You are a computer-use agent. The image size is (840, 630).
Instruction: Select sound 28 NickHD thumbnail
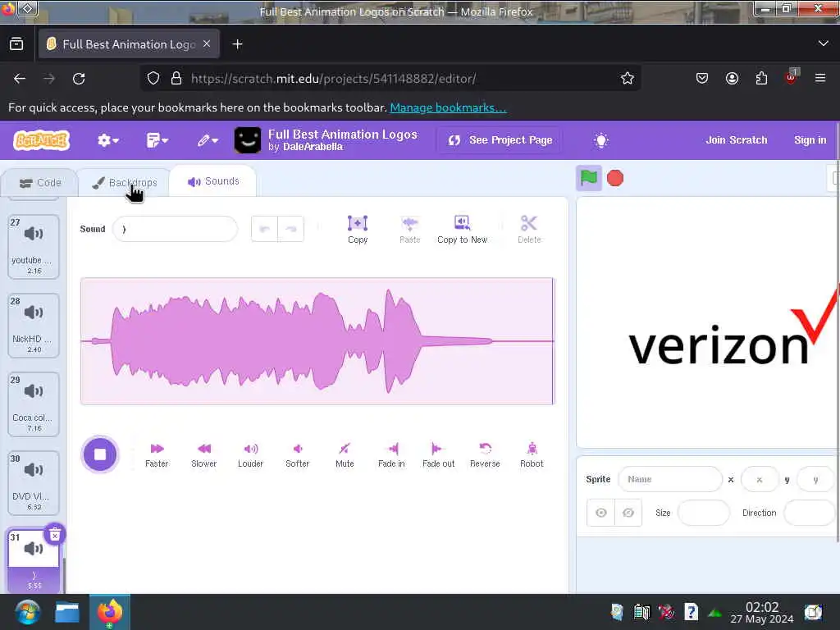click(x=33, y=325)
